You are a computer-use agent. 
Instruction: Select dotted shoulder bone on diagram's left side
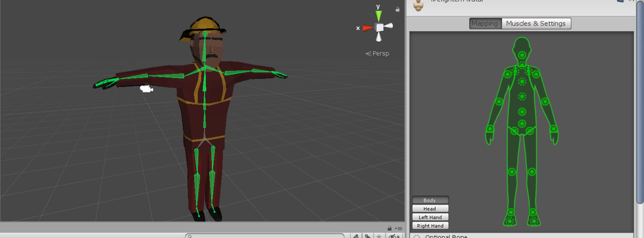516,71
